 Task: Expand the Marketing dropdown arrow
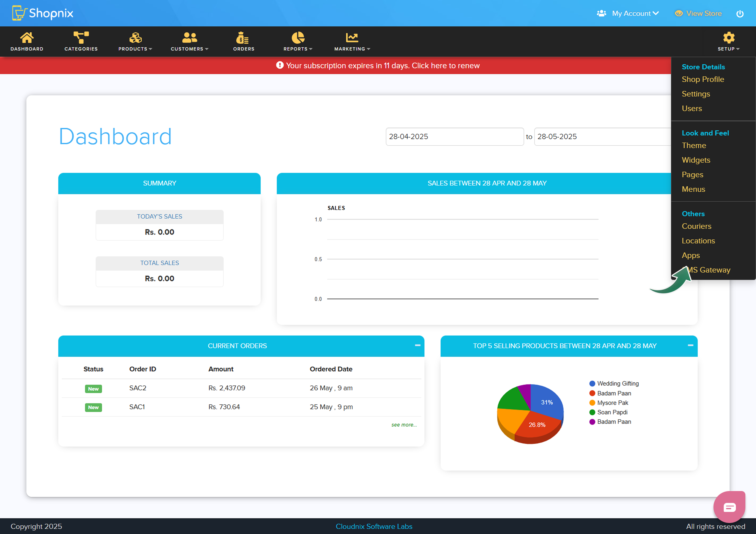click(368, 49)
